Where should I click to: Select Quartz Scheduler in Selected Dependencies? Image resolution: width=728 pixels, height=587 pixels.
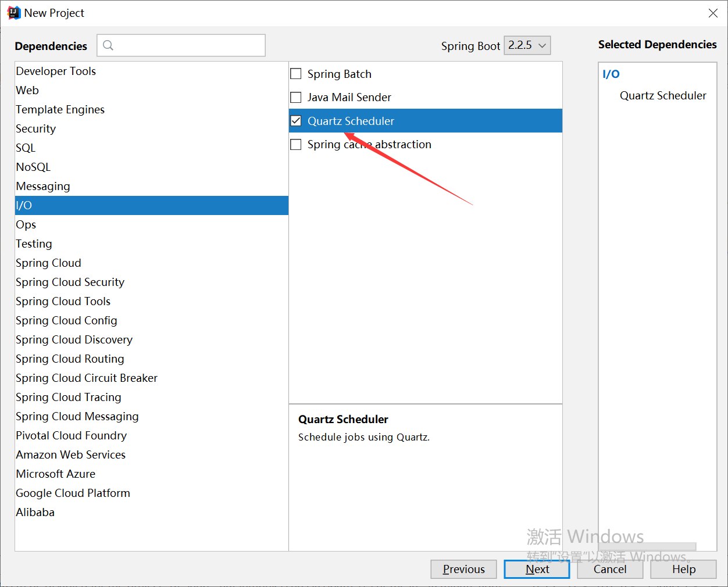tap(663, 95)
